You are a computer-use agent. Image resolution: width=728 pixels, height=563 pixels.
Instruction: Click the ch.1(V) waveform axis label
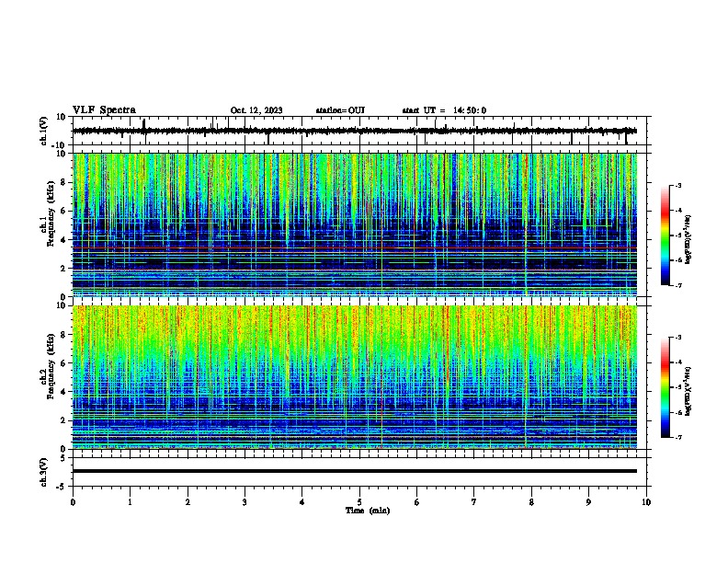tap(44, 131)
